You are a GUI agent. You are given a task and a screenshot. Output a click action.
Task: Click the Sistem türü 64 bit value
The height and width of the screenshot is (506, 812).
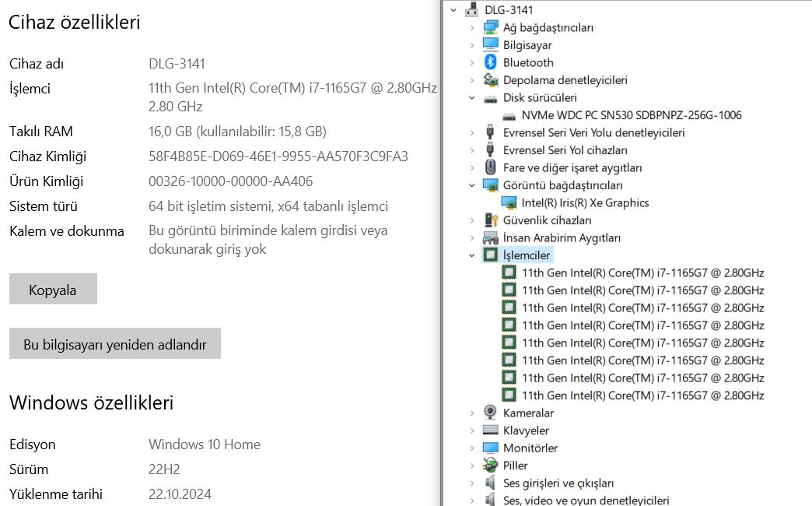[x=268, y=206]
